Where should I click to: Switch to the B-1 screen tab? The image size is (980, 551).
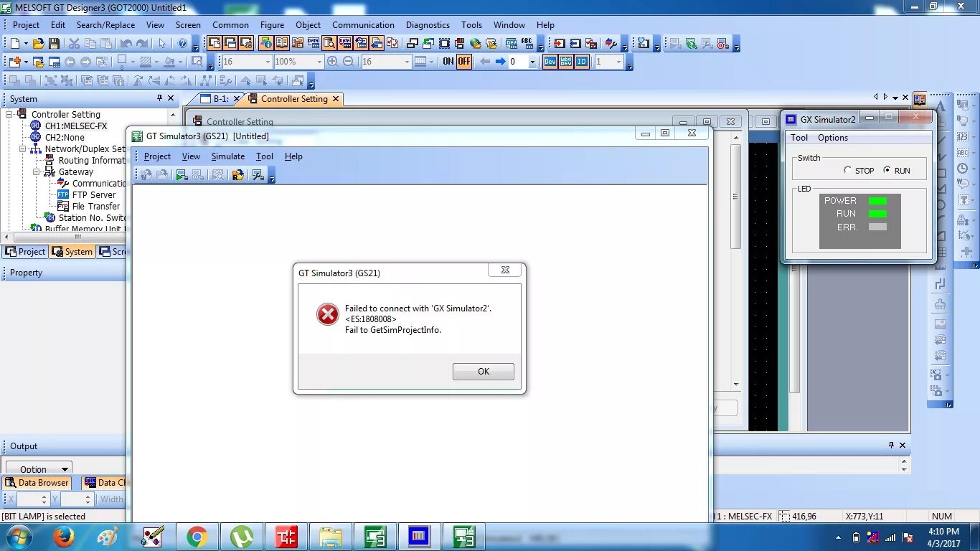click(215, 99)
